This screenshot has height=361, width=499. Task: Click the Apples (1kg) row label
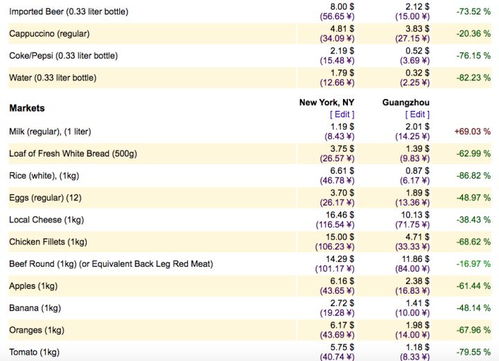(33, 286)
